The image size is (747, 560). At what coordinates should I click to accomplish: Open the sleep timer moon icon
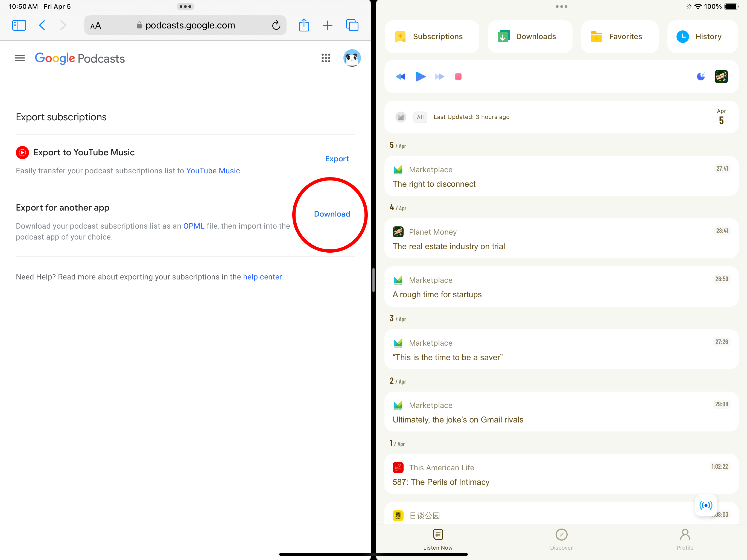701,77
